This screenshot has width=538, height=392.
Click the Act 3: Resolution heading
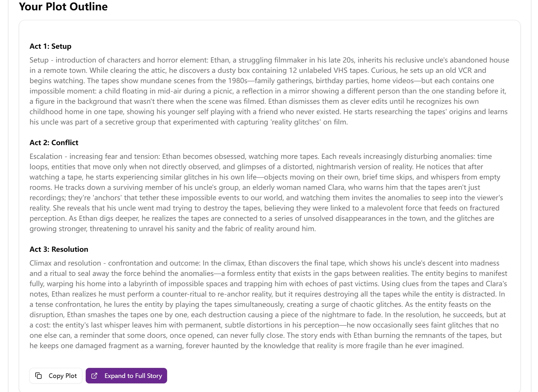point(59,249)
